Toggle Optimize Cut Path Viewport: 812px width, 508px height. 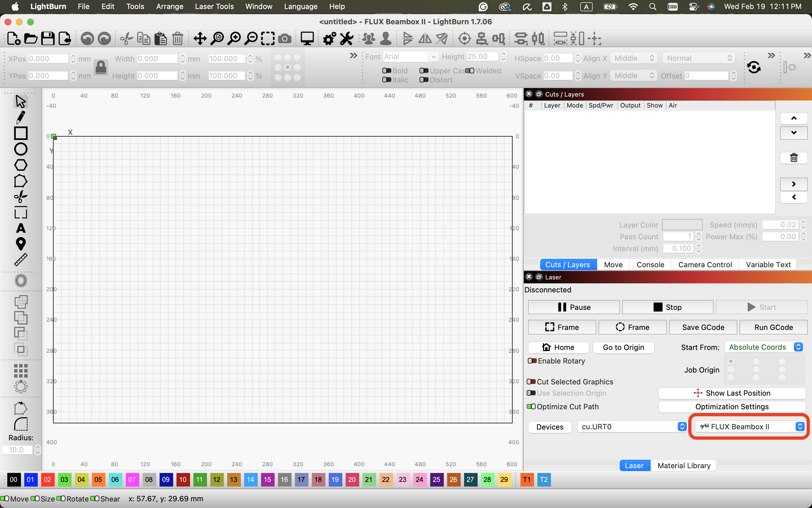tap(531, 406)
